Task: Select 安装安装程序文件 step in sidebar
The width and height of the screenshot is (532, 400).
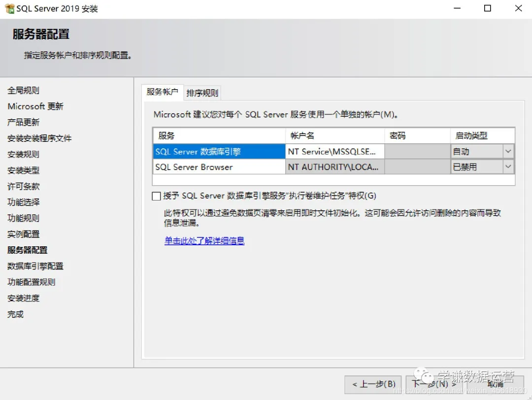Action: tap(39, 138)
